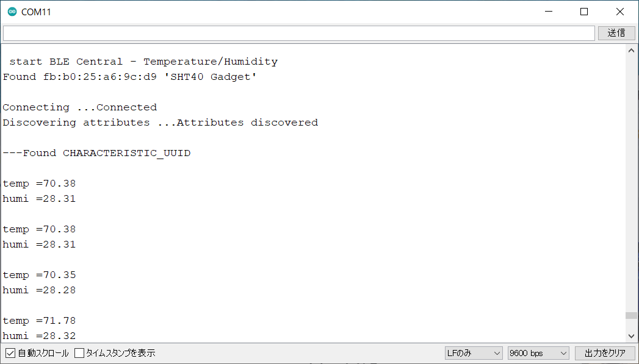The width and height of the screenshot is (639, 364).
Task: Enable the タイムスタンプを表示 checkbox
Action: (80, 353)
